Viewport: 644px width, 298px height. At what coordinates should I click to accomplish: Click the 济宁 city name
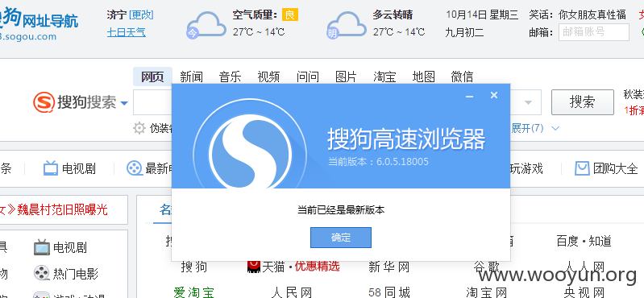tap(117, 15)
